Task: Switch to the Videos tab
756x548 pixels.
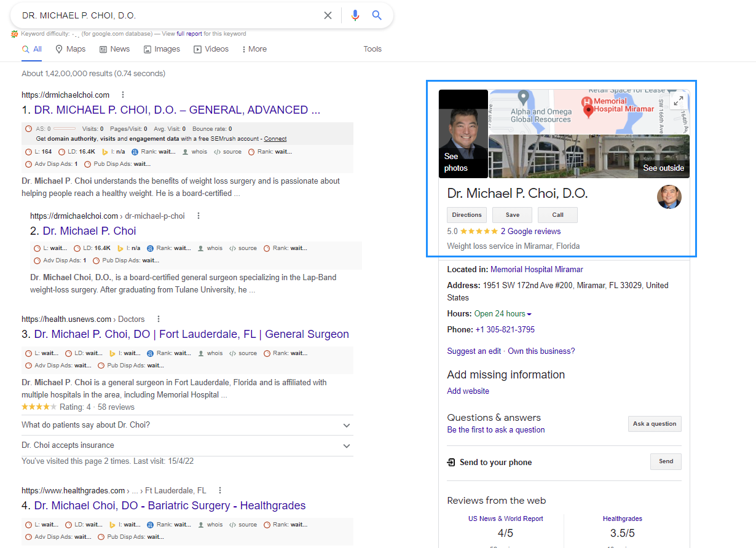Action: click(211, 49)
